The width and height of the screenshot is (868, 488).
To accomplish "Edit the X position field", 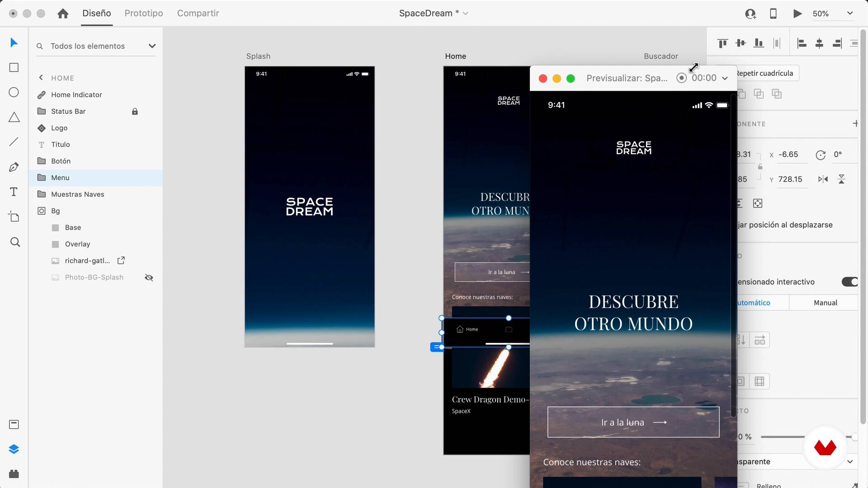I will [792, 155].
